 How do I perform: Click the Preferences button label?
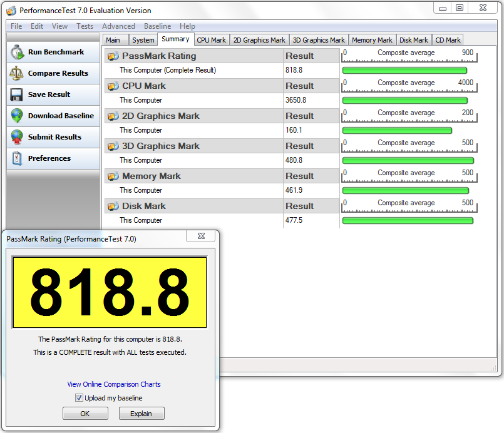click(x=49, y=158)
